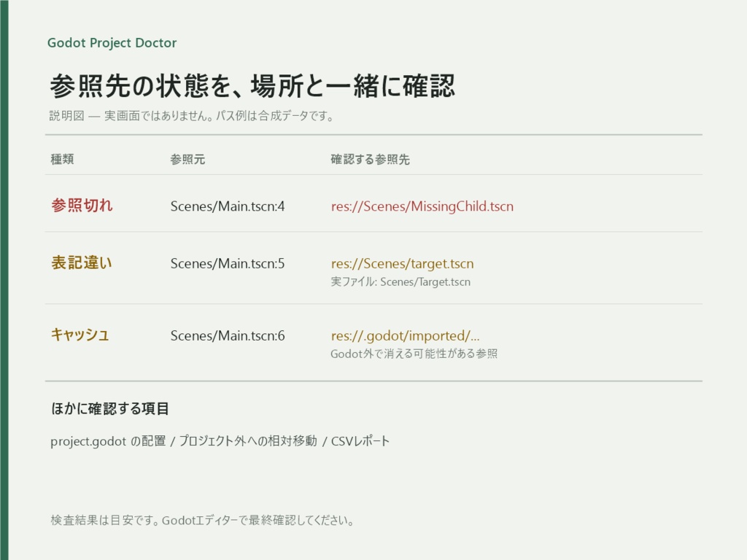Open the res://Scenes/MissingChild.tscn path
The height and width of the screenshot is (560, 747).
coord(422,206)
